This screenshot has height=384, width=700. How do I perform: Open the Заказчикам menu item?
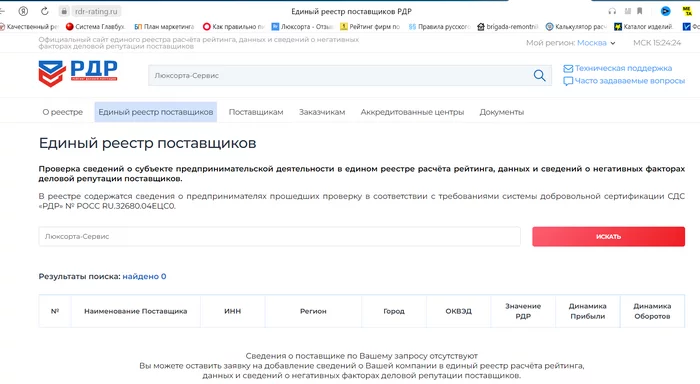click(322, 112)
